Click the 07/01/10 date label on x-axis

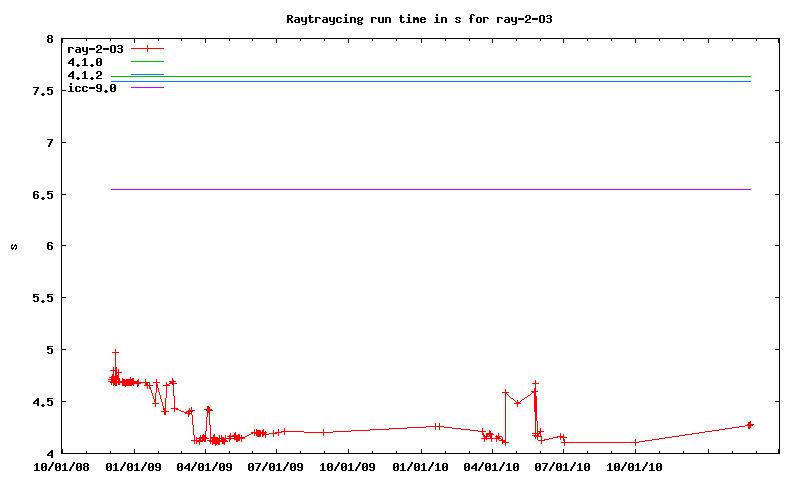coord(563,465)
